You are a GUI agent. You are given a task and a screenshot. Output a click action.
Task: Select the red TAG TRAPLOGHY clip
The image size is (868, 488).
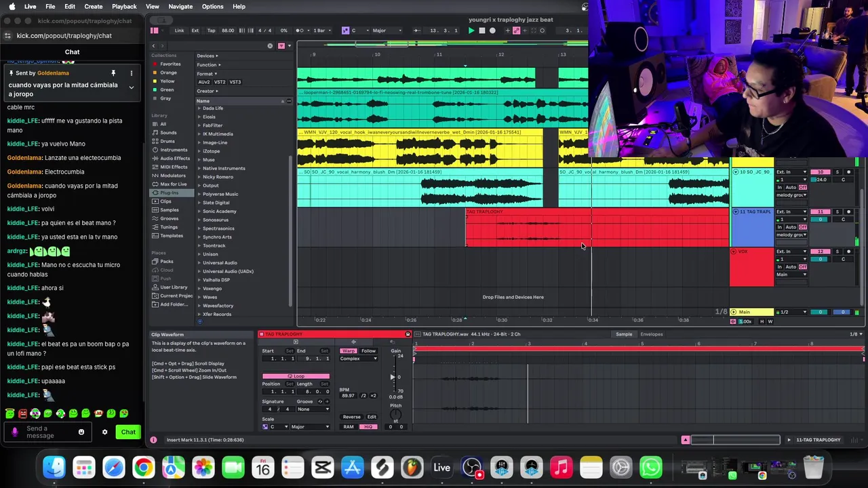point(597,228)
